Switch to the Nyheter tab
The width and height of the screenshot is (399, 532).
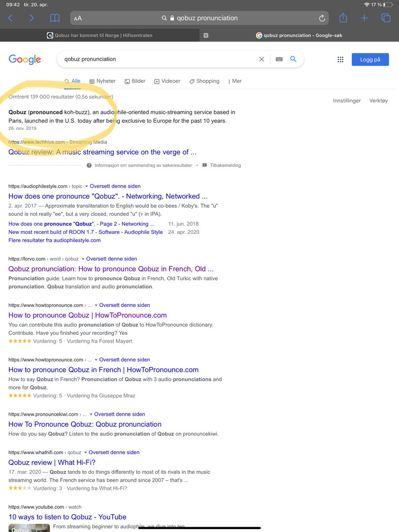(x=102, y=81)
